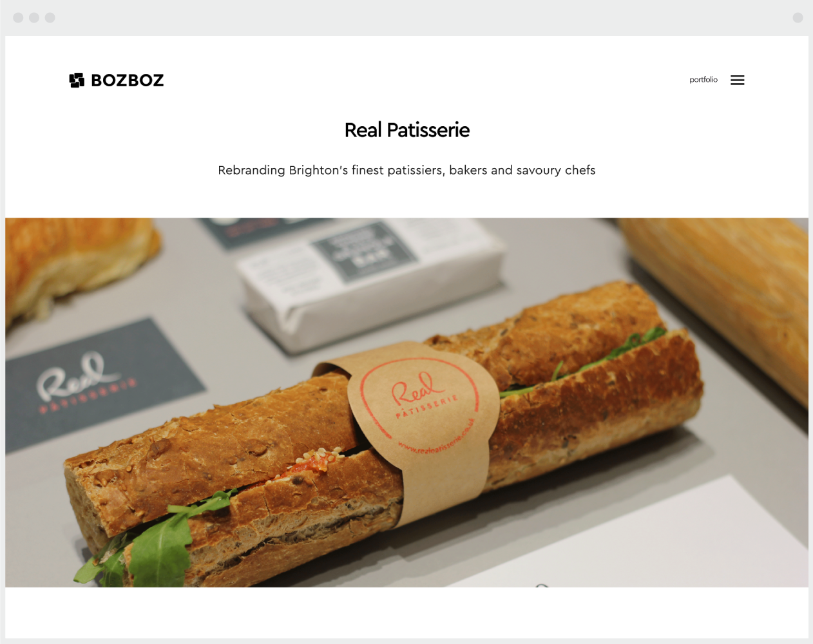This screenshot has height=644, width=813.
Task: Click the second grey window dot
Action: point(34,18)
